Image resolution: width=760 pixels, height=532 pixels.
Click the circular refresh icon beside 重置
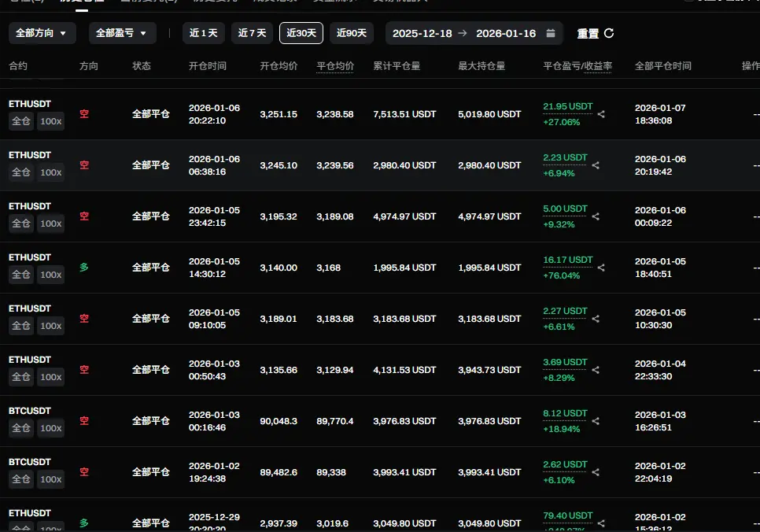(x=609, y=33)
